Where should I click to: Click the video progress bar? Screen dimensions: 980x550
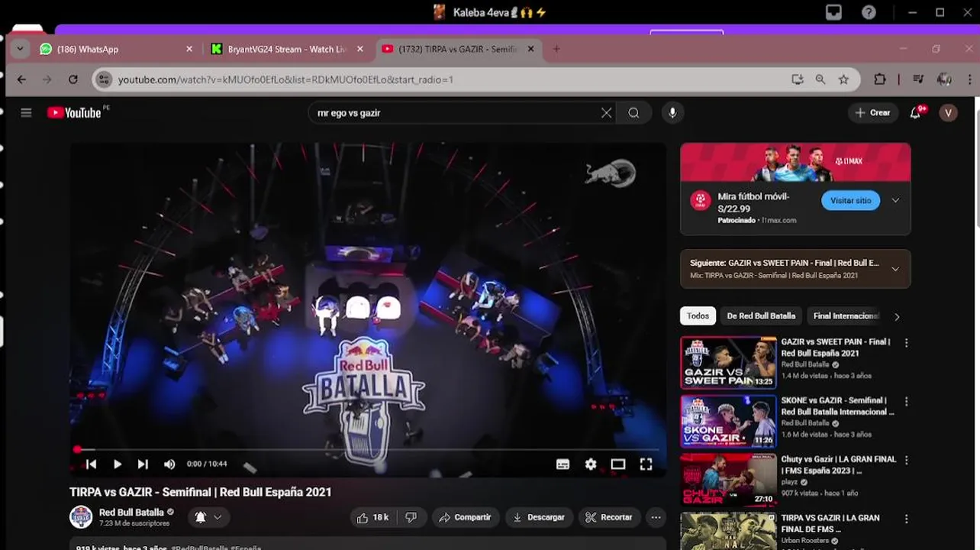coord(367,449)
